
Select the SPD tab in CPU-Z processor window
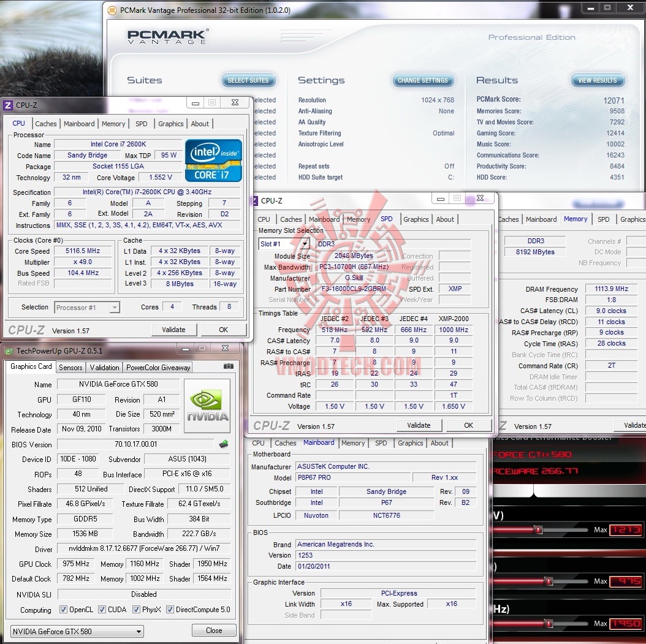point(142,124)
